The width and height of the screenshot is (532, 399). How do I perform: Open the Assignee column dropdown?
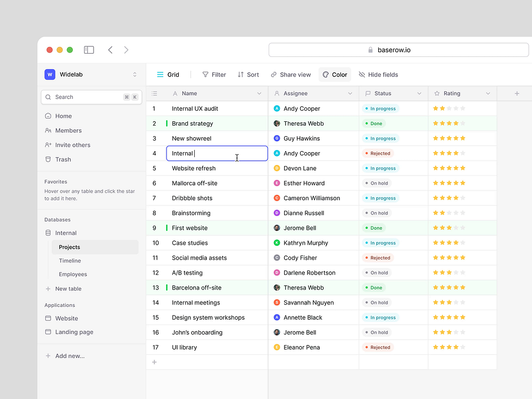[x=351, y=93]
